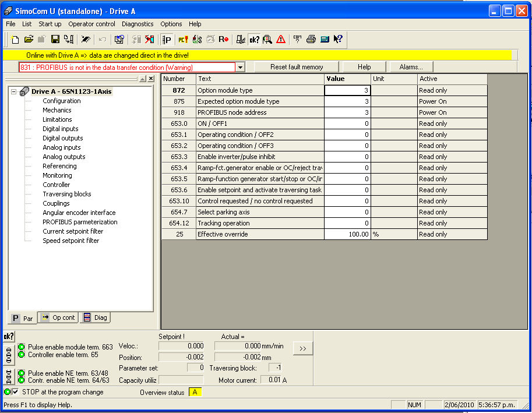The height and width of the screenshot is (413, 532).
Task: Click the blue document icon in toolbar
Action: 119,40
